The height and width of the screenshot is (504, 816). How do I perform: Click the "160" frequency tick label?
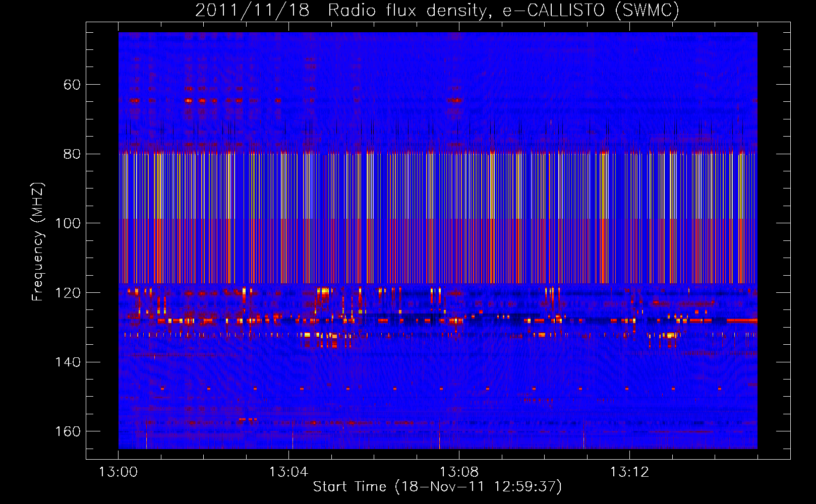pyautogui.click(x=68, y=431)
